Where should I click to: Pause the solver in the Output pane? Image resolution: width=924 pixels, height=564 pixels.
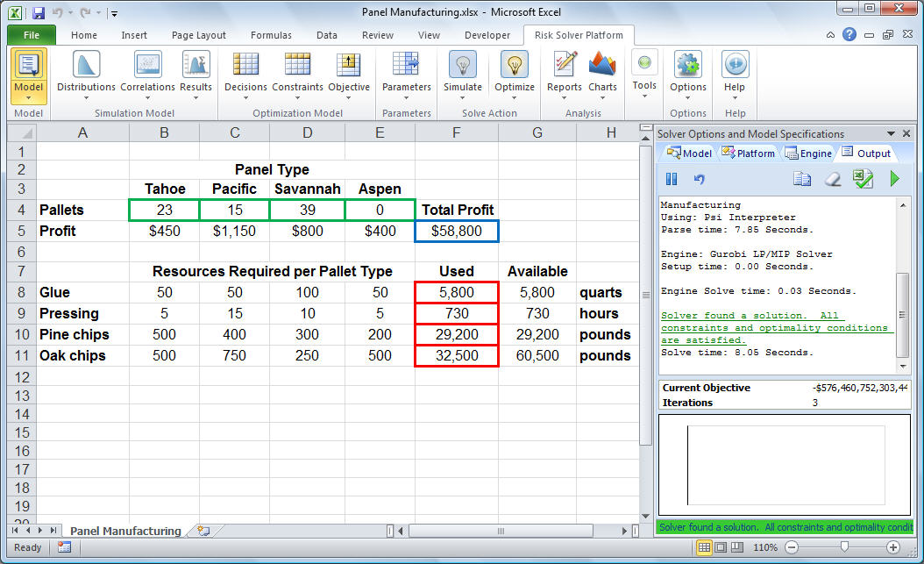click(x=672, y=179)
